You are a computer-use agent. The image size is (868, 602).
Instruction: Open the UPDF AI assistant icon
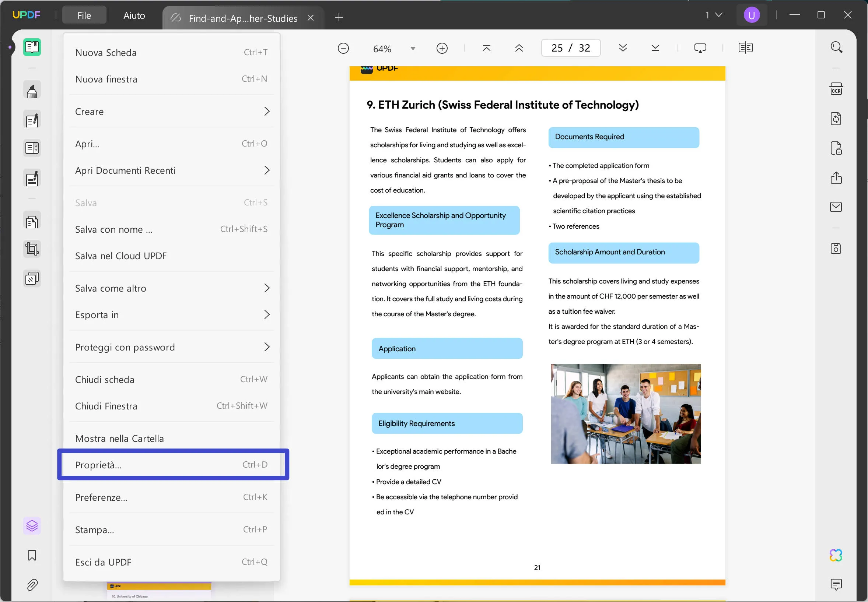(836, 555)
